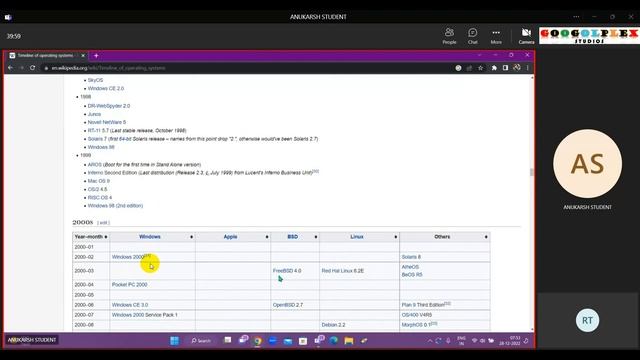Open the Debian 2.2 link
This screenshot has width=640, height=360.
(x=333, y=325)
